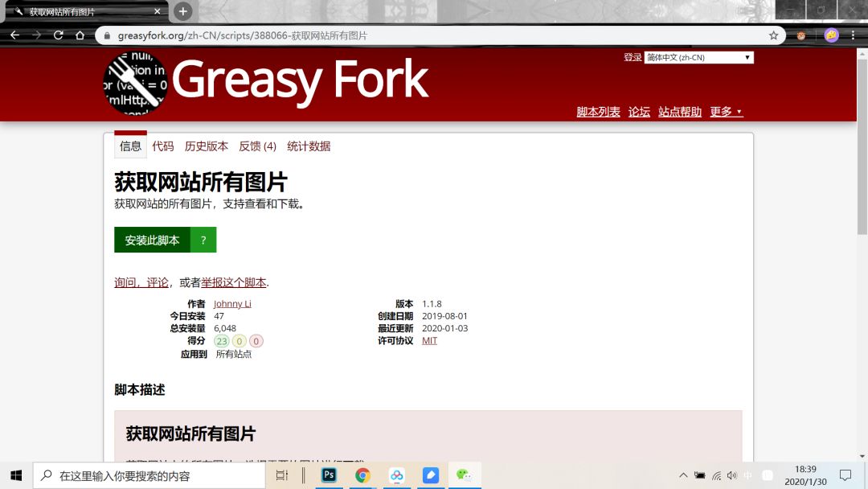Click the 脚本描述 heading
The width and height of the screenshot is (868, 489).
[x=140, y=390]
